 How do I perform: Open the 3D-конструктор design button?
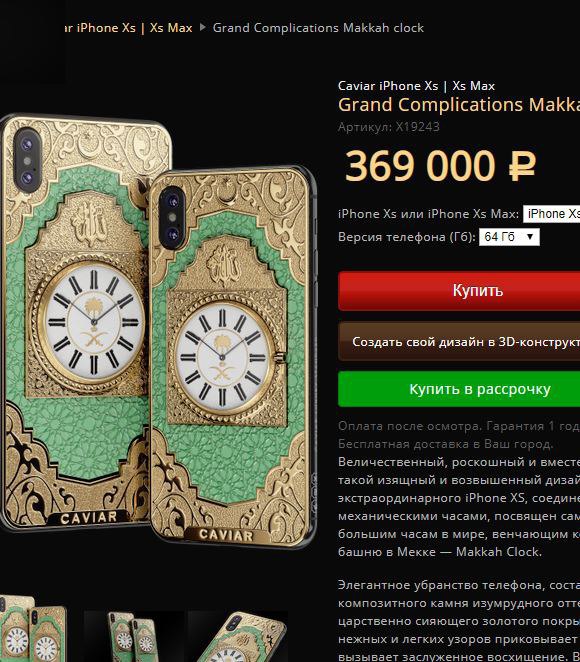click(459, 342)
